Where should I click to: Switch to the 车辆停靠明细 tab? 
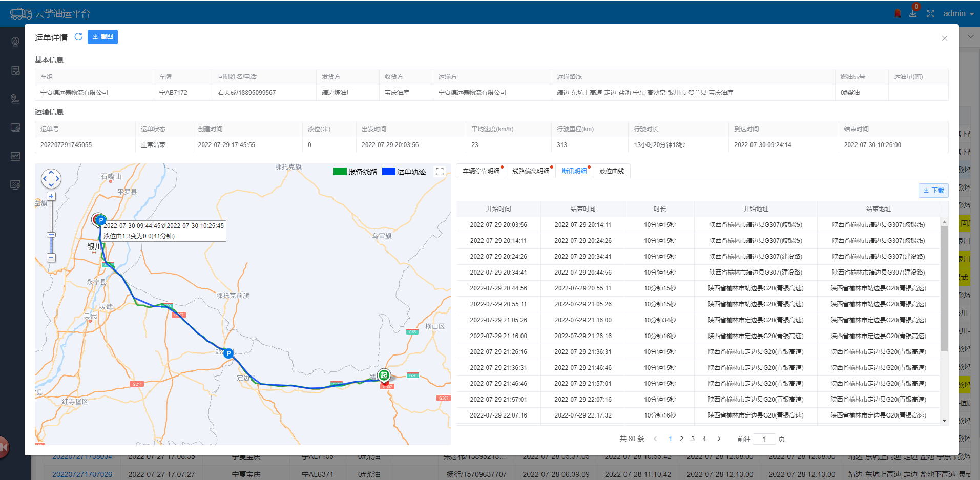coord(481,171)
